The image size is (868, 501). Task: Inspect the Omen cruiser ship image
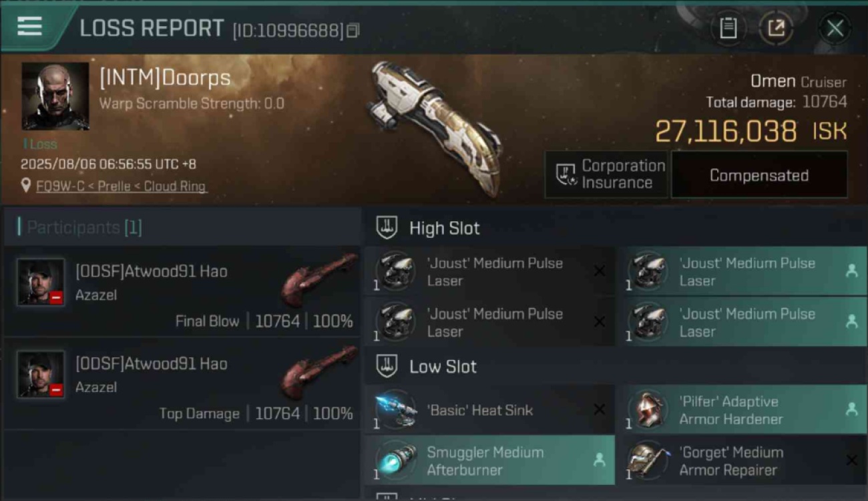[434, 127]
